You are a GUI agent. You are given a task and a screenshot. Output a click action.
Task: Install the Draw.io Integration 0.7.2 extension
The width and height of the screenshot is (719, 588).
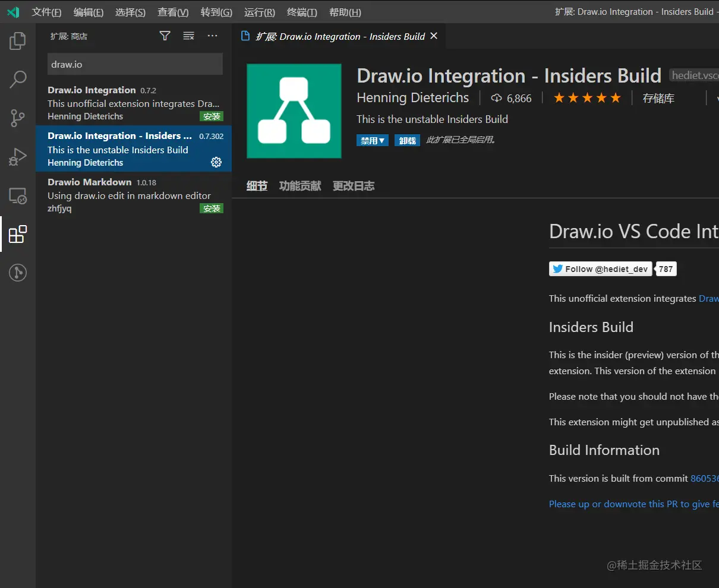tap(212, 116)
